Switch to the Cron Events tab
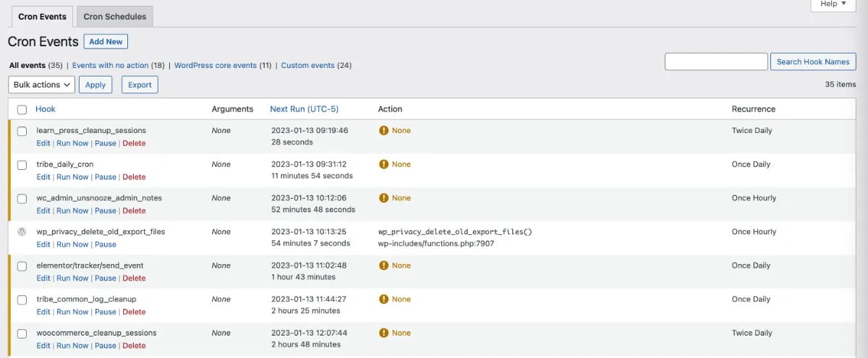 click(42, 17)
